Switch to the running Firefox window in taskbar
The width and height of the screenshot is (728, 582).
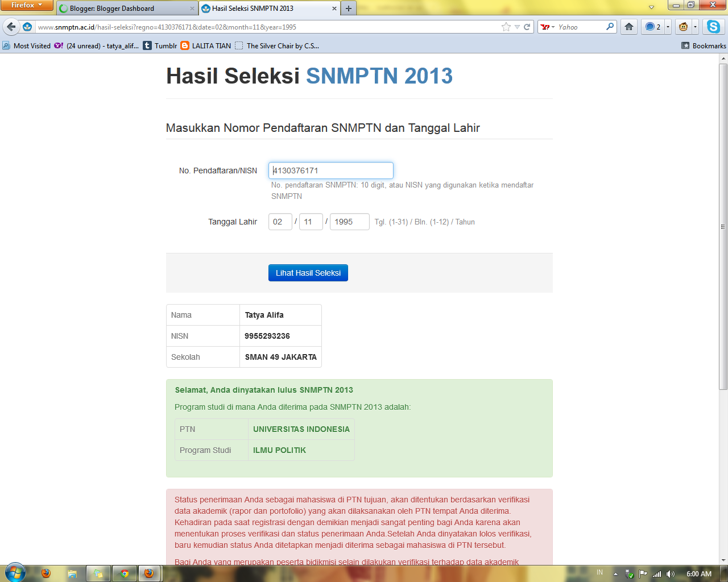pyautogui.click(x=149, y=573)
